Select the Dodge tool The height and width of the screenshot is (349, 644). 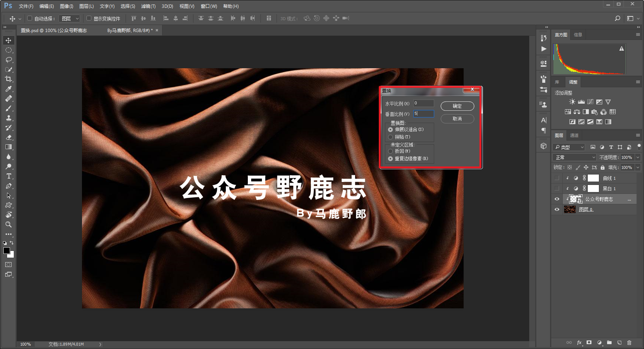[9, 166]
